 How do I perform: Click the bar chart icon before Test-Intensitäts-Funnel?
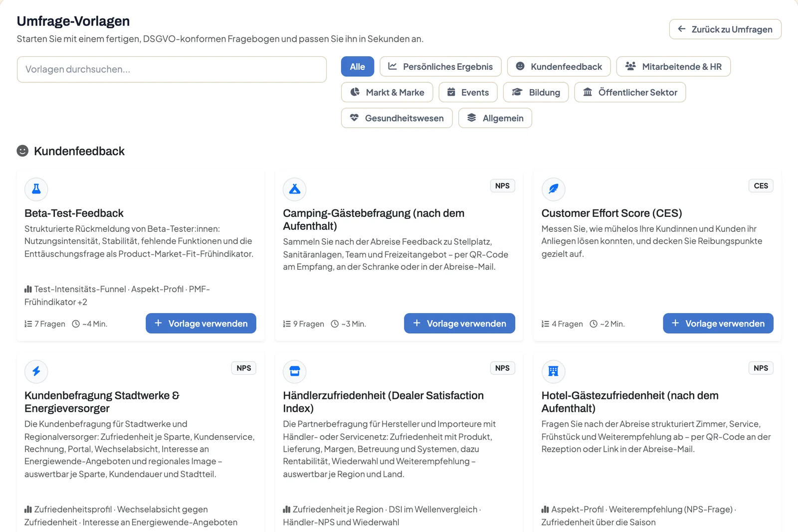[x=28, y=289]
